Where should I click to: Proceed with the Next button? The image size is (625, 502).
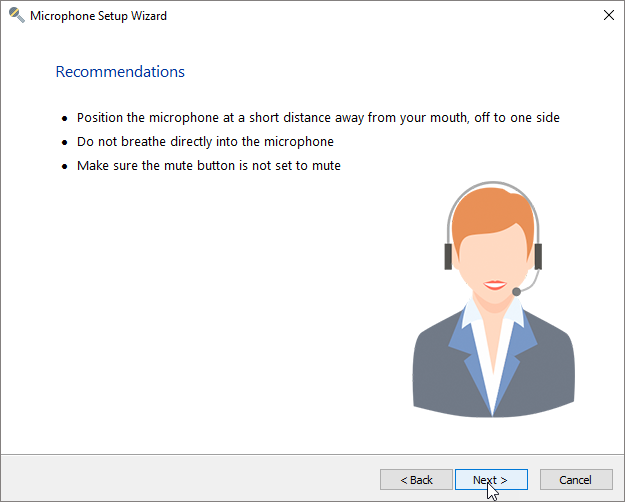[x=490, y=480]
